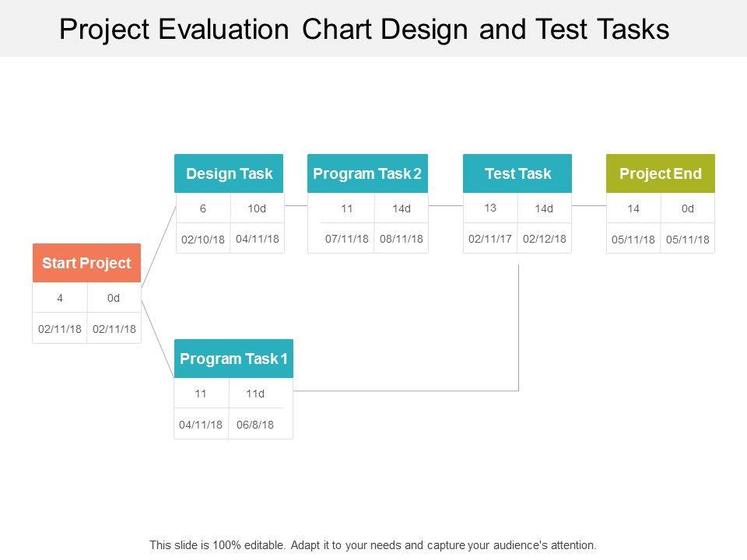Select the 07/11/18 date cell
The height and width of the screenshot is (560, 747).
pos(347,239)
